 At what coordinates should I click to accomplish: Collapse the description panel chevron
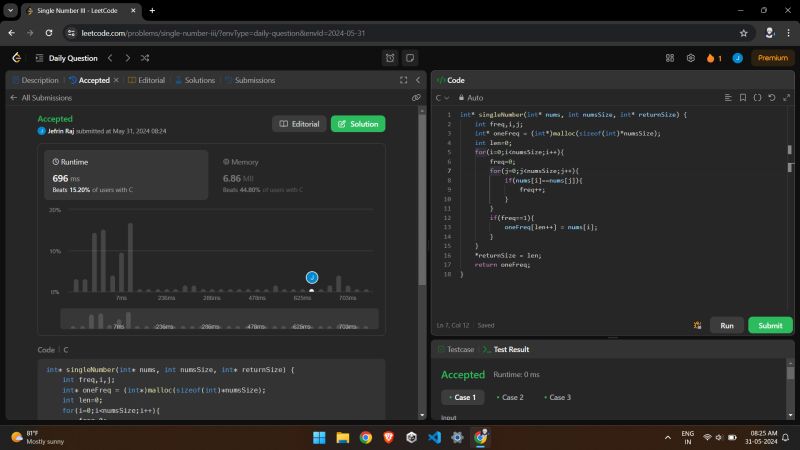418,80
